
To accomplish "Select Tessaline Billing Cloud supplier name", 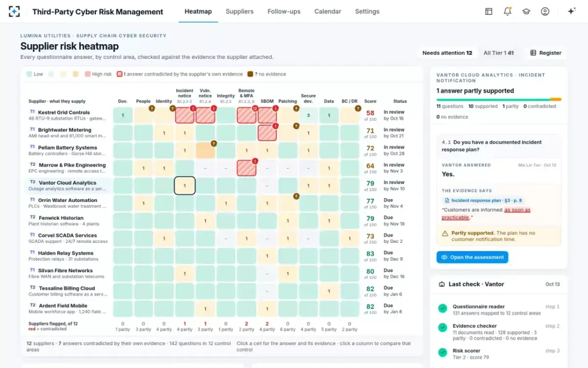I will (67, 289).
